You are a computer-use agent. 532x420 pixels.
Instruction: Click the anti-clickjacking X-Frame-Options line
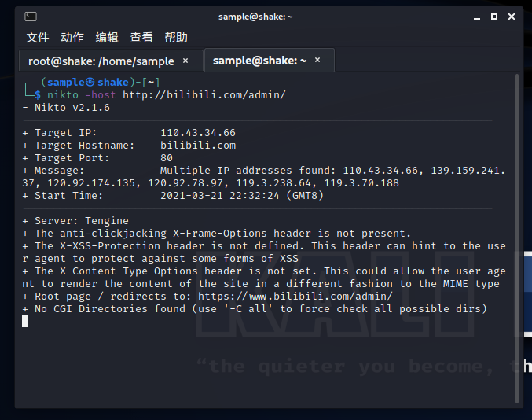point(216,234)
